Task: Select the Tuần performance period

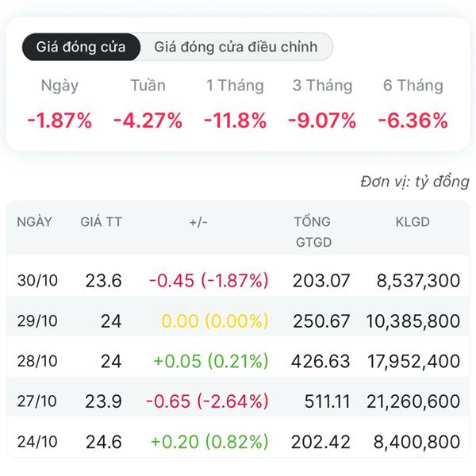Action: (148, 86)
